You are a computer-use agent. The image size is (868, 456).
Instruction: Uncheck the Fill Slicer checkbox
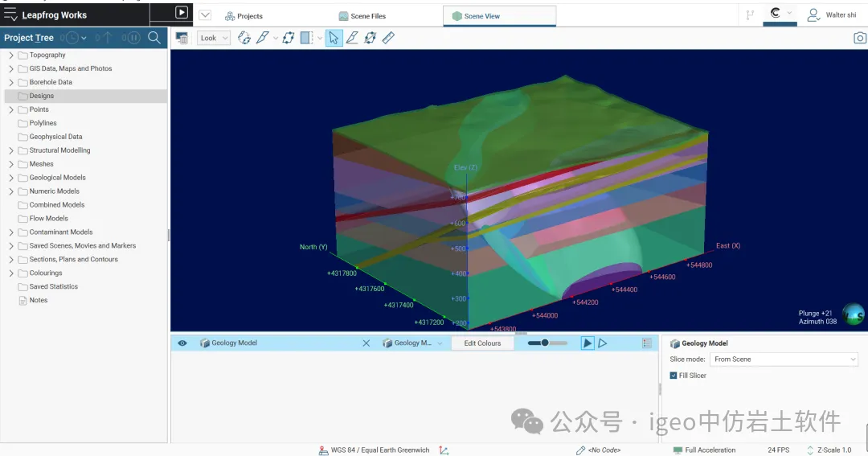point(674,376)
